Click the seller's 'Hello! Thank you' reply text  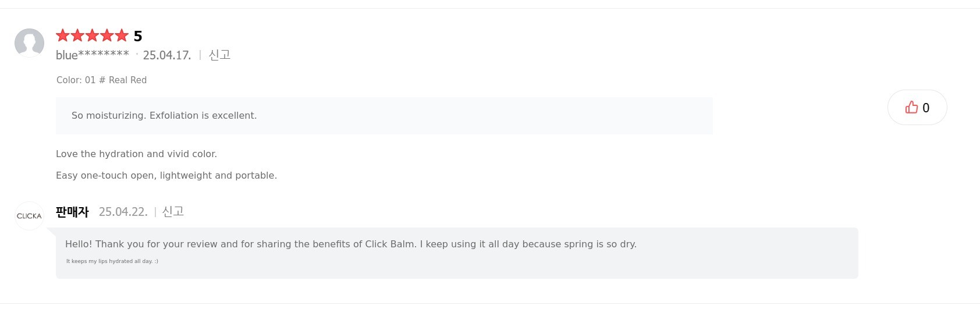pos(350,244)
